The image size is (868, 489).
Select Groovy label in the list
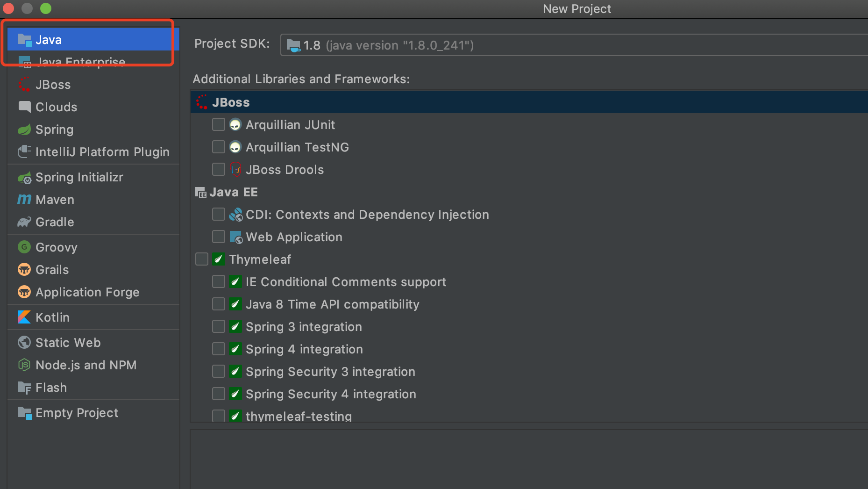point(57,247)
